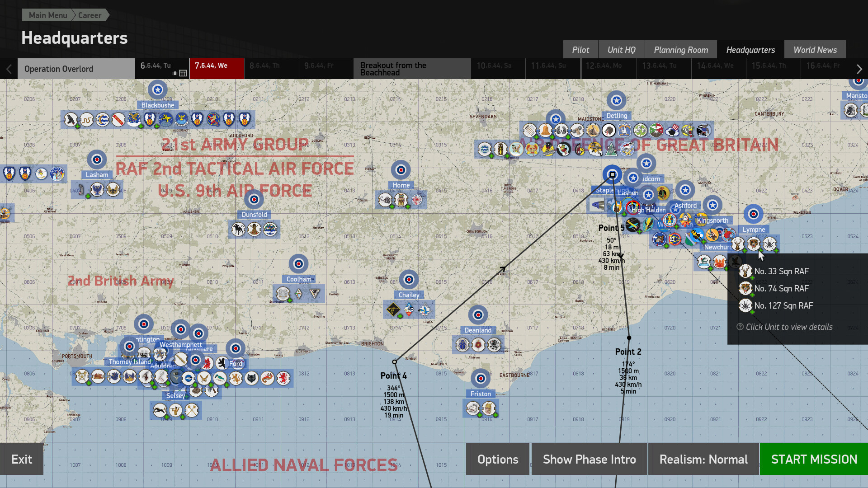Image resolution: width=868 pixels, height=488 pixels.
Task: Click the Friston airfield roundel
Action: point(480,378)
